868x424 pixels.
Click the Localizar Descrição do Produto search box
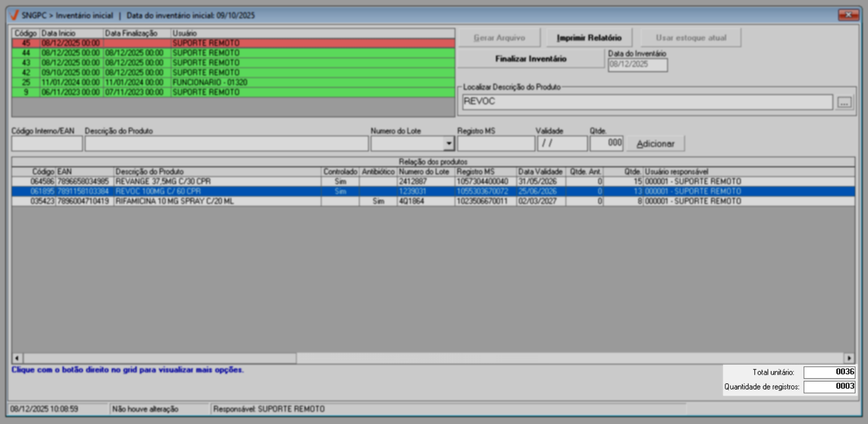(x=647, y=102)
